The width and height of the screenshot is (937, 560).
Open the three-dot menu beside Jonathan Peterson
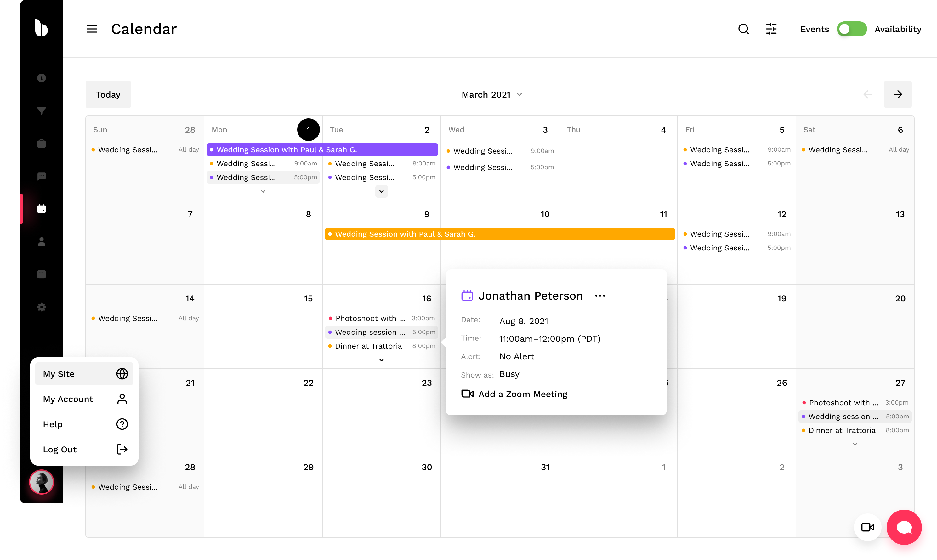[600, 296]
